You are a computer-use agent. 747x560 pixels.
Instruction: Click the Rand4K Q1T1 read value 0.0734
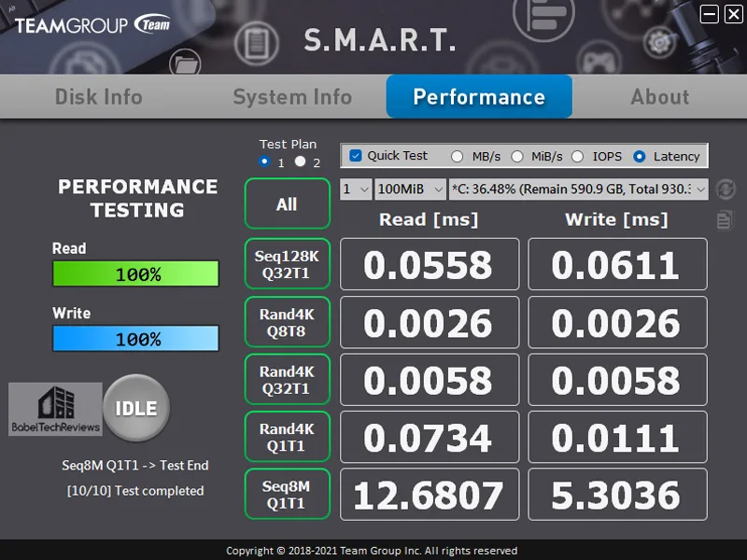430,437
